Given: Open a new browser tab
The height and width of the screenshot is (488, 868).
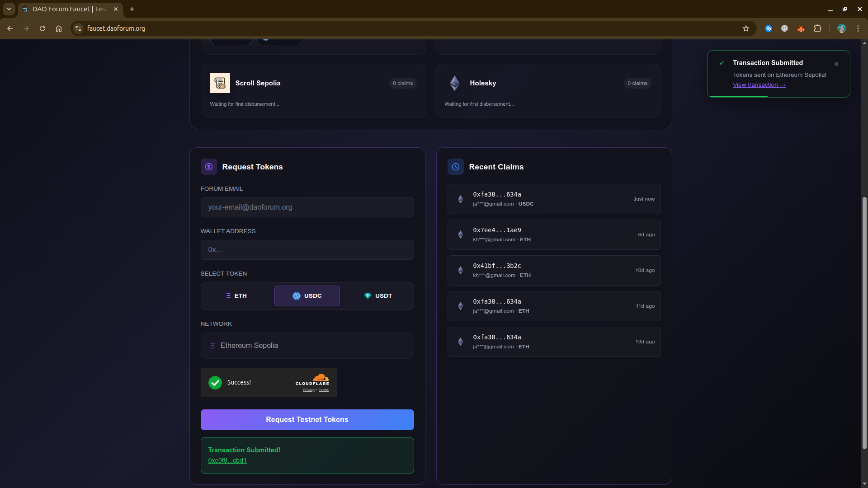Looking at the screenshot, I should [132, 9].
